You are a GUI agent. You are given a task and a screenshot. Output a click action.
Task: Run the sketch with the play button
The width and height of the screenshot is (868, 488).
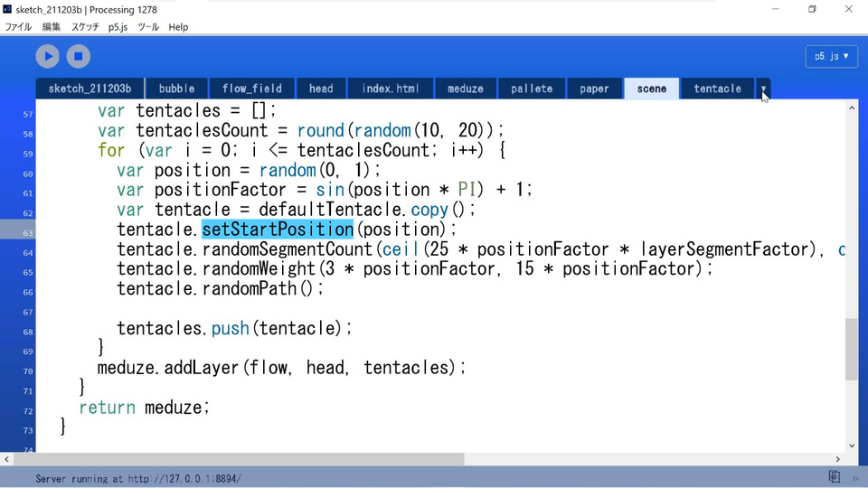tap(48, 56)
